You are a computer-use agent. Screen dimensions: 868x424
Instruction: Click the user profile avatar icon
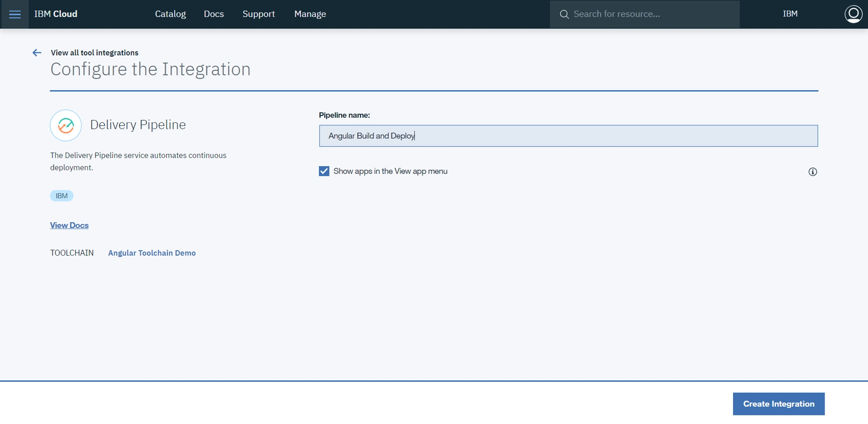click(853, 14)
